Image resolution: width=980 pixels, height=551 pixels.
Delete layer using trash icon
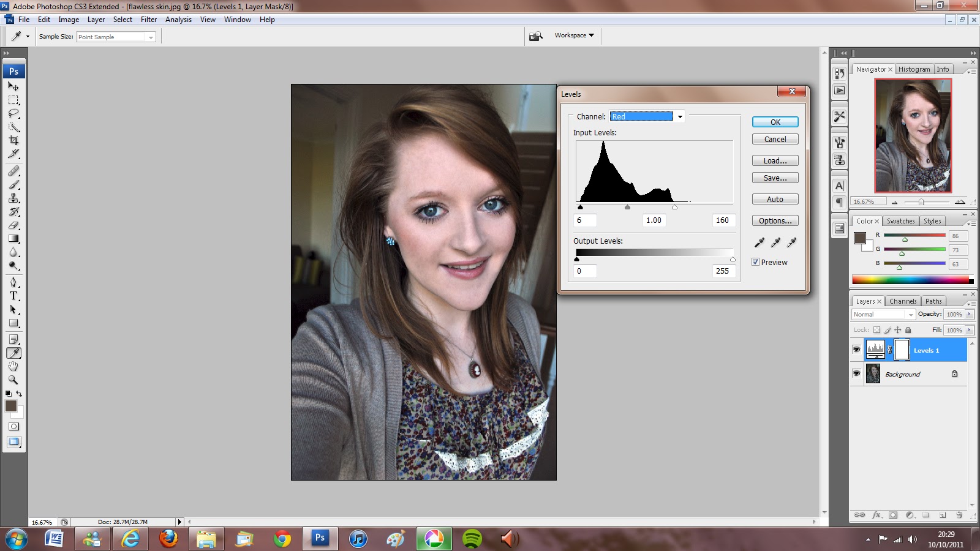click(x=959, y=515)
